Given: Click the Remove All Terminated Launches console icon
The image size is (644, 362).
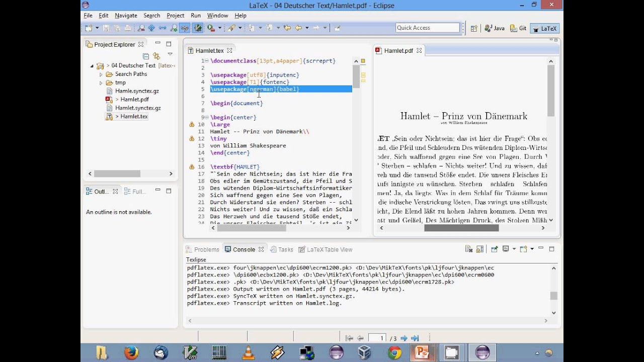Looking at the screenshot, I should coord(469,249).
